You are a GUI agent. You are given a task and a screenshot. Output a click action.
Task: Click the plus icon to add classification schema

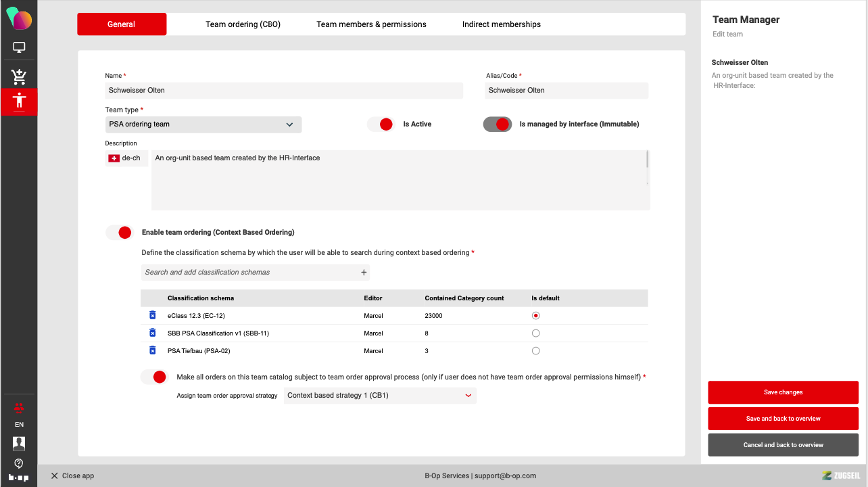pos(364,273)
